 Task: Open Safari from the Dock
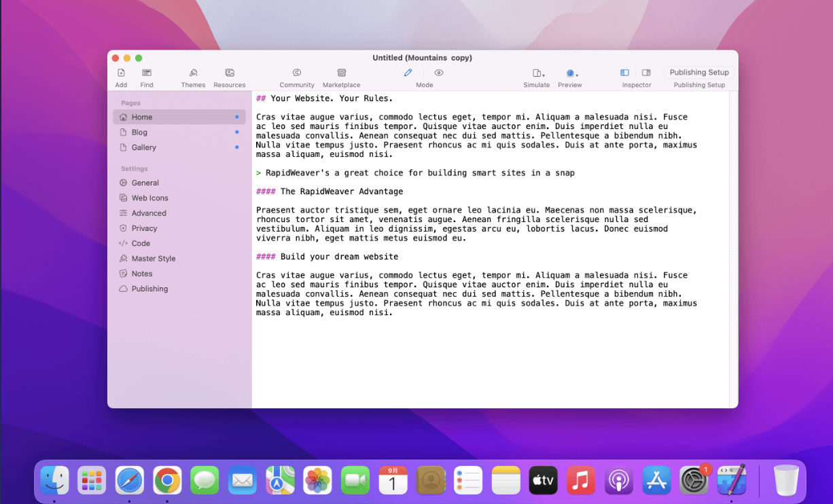pos(129,481)
